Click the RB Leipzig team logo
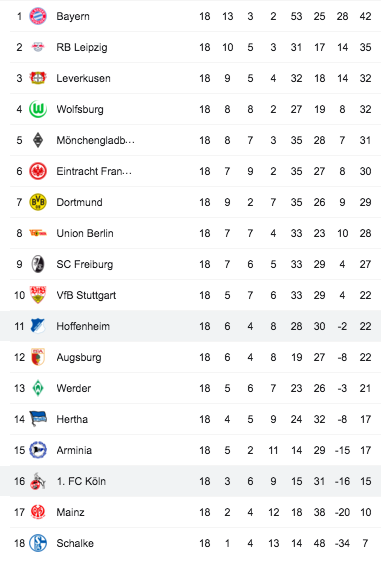The image size is (381, 567). pyautogui.click(x=38, y=47)
